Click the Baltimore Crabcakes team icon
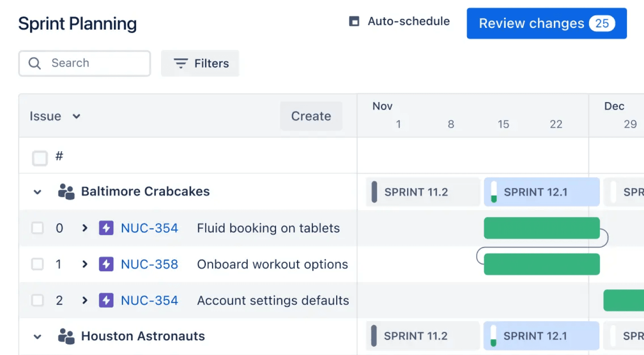 coord(66,192)
